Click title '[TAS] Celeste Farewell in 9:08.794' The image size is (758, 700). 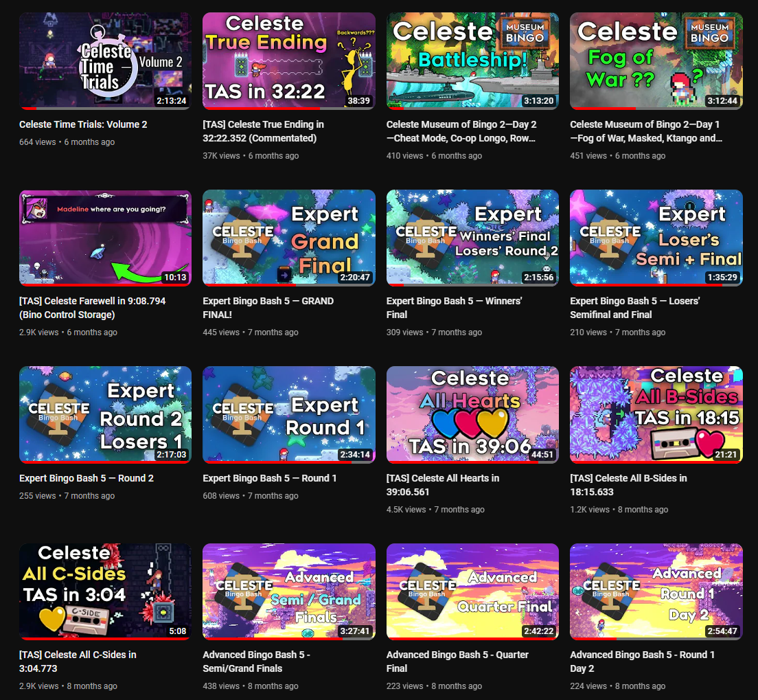pyautogui.click(x=92, y=308)
